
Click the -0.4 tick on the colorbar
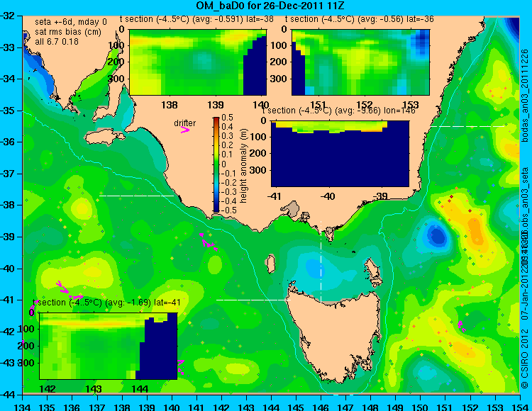pyautogui.click(x=228, y=201)
